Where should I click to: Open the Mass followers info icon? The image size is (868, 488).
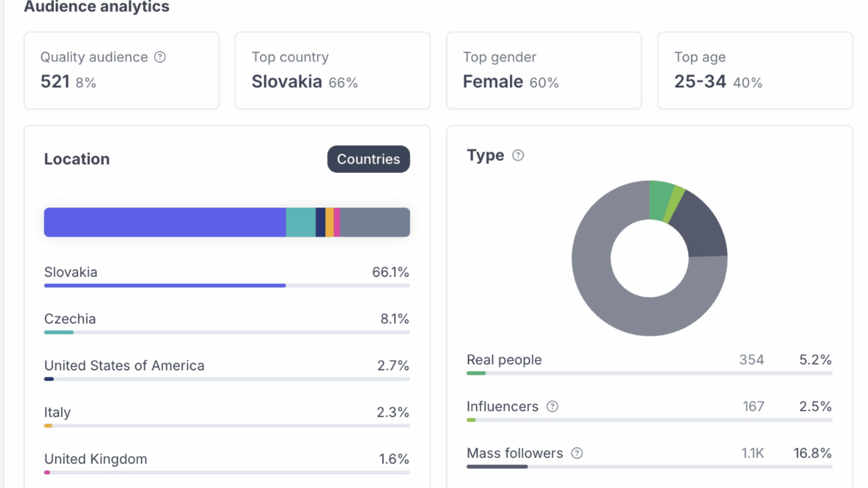coord(577,453)
